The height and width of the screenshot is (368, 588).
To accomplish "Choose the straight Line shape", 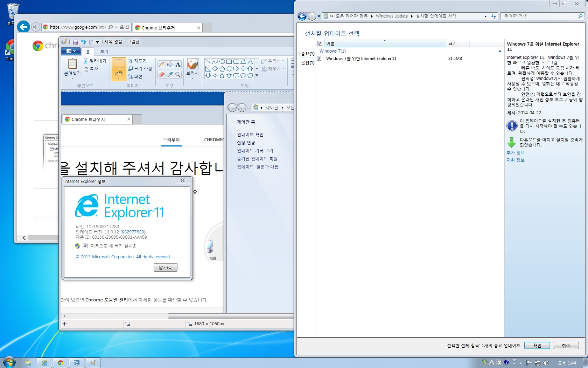I will 208,62.
